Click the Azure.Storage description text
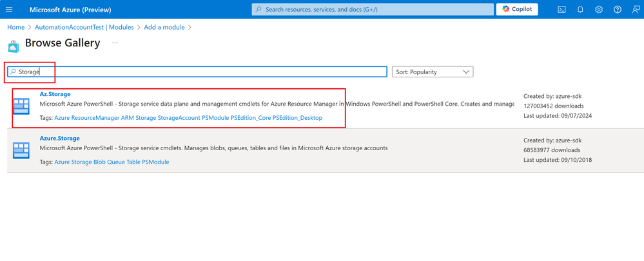The width and height of the screenshot is (644, 261). coord(213,148)
